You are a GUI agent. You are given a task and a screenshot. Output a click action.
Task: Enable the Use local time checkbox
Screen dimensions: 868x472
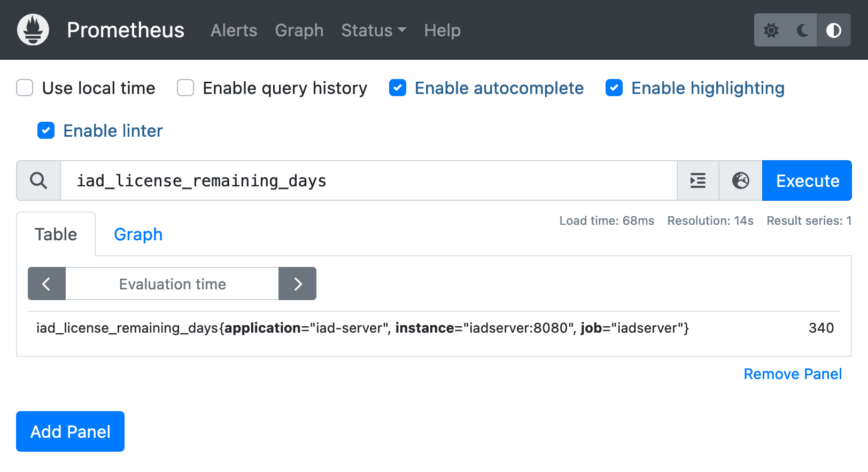tap(25, 88)
